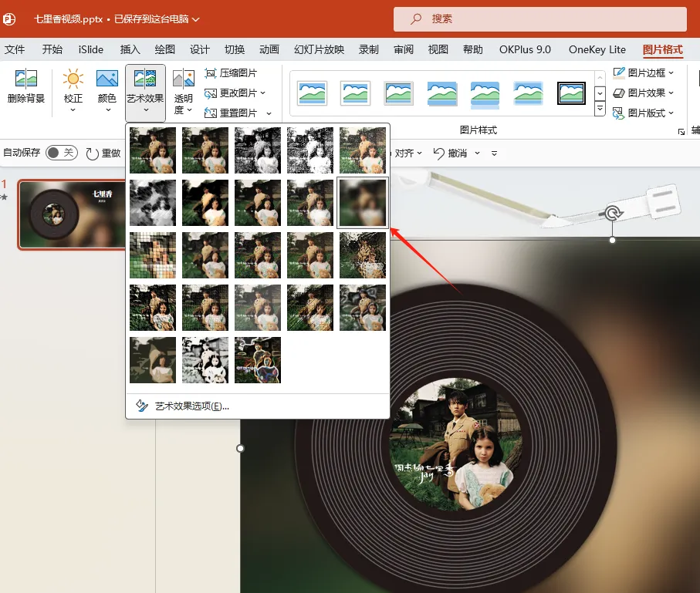Click the 删除背景 remove background icon

[x=26, y=79]
